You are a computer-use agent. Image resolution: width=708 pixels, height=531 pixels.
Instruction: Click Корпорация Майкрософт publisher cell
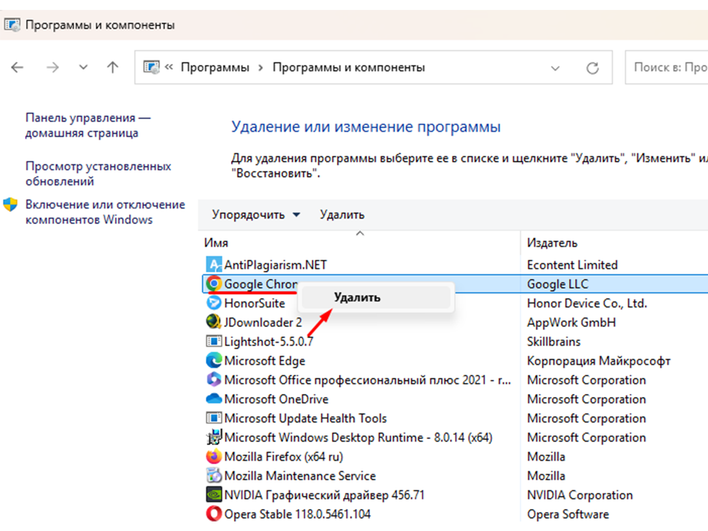click(x=599, y=361)
